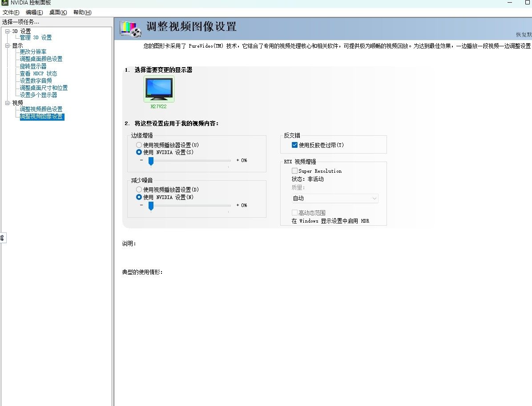Collapse the 3D 设置 tree node
532x406 pixels.
coord(7,31)
